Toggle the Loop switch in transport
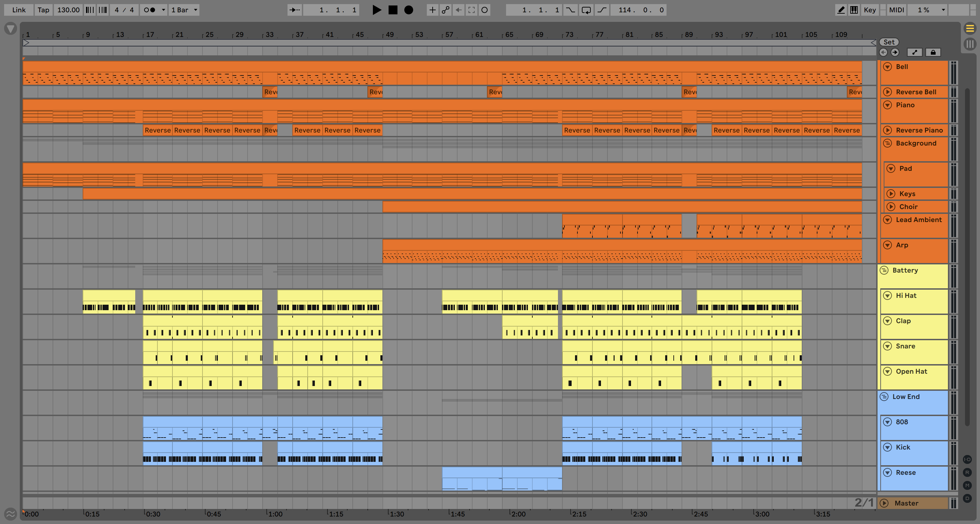 tap(586, 10)
